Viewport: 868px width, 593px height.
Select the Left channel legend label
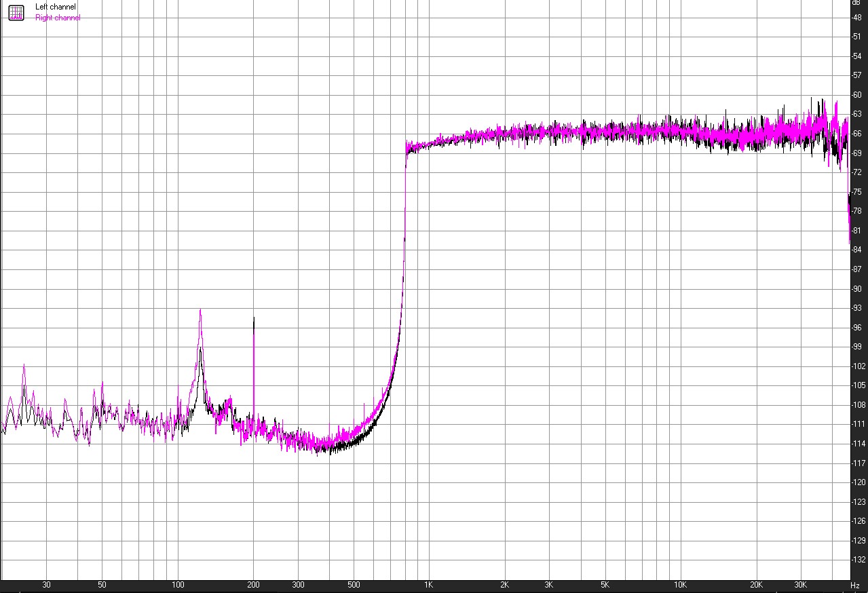point(56,7)
